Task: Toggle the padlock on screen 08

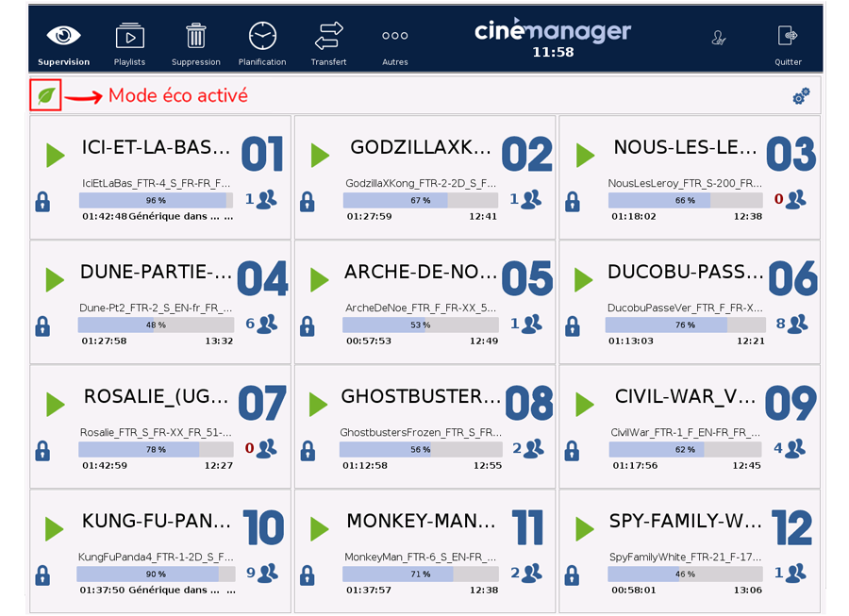Action: click(308, 451)
